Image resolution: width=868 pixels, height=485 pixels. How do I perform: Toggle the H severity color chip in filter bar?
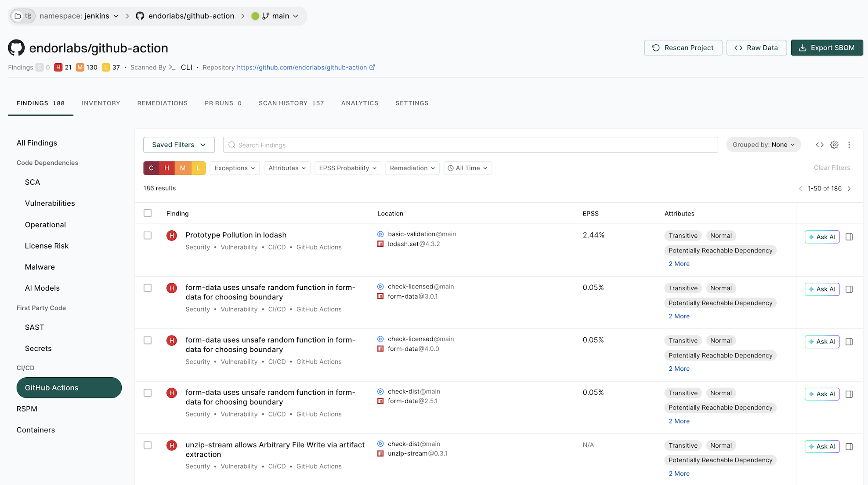click(167, 168)
